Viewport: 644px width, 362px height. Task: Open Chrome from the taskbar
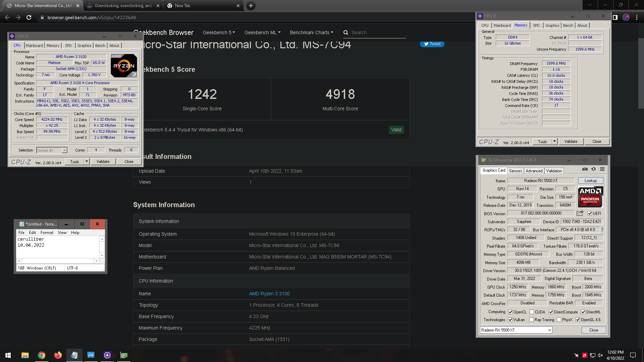click(41, 355)
